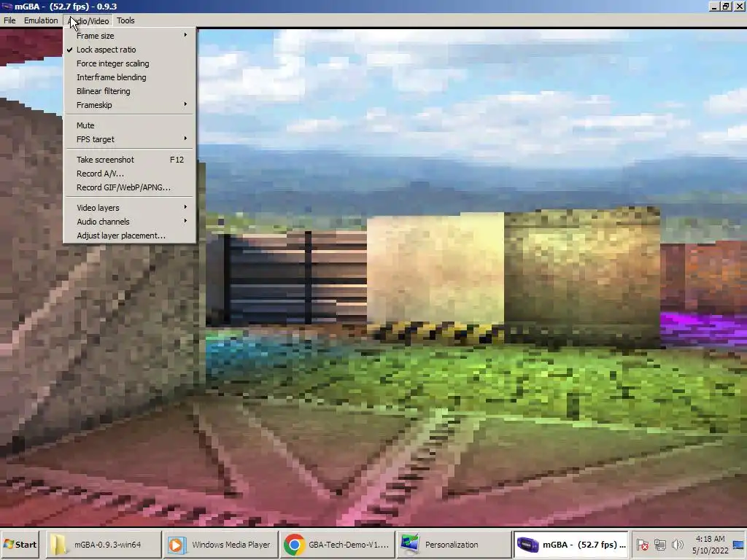Enable Force integer scaling
The image size is (747, 560).
point(130,63)
